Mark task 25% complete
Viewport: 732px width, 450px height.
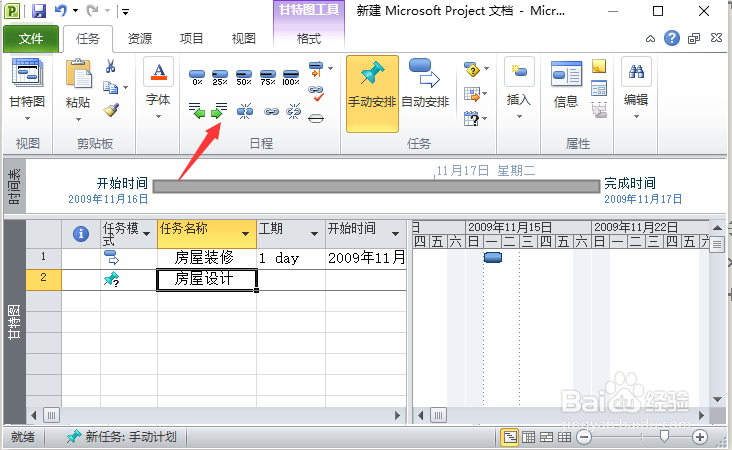[220, 77]
